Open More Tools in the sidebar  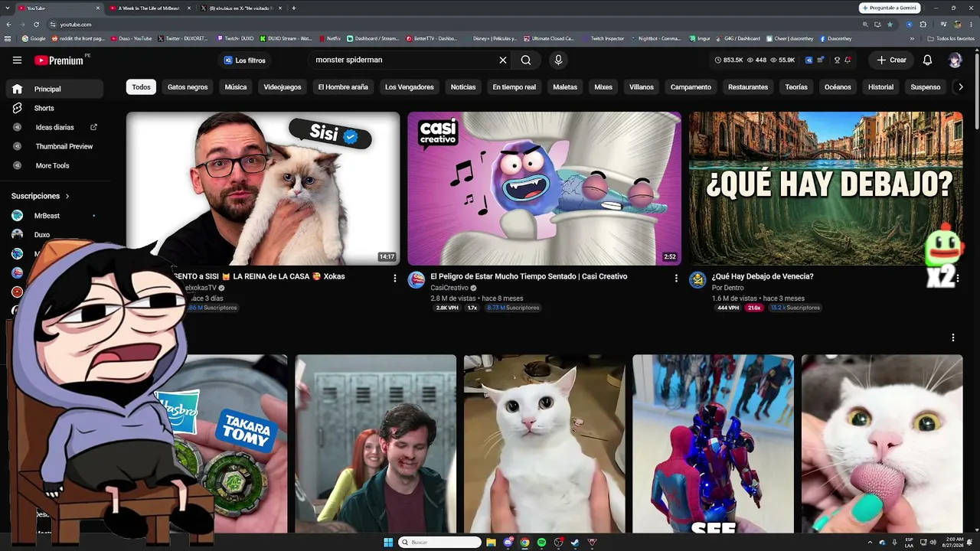click(55, 165)
